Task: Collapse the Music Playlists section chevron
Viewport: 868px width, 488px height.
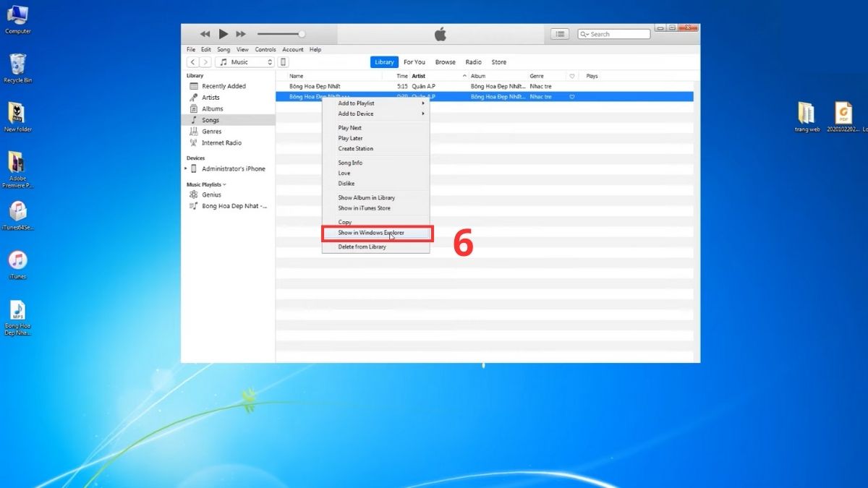Action: pos(224,185)
